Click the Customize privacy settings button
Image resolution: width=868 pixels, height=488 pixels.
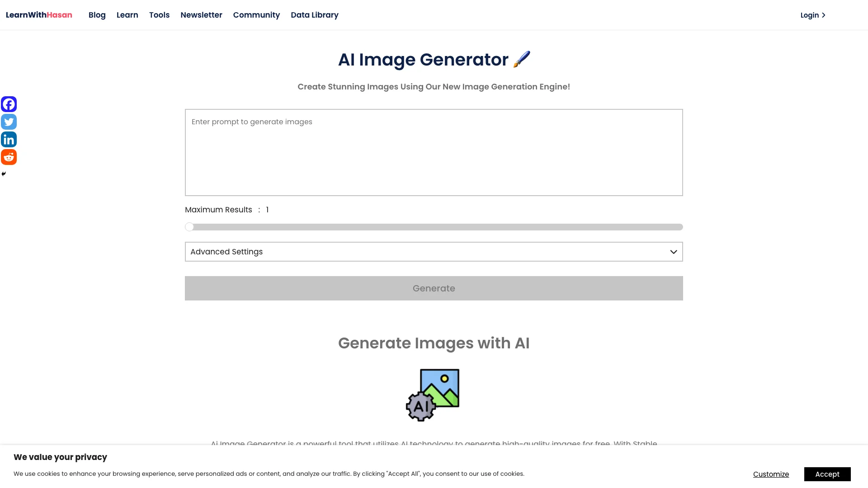click(x=771, y=474)
